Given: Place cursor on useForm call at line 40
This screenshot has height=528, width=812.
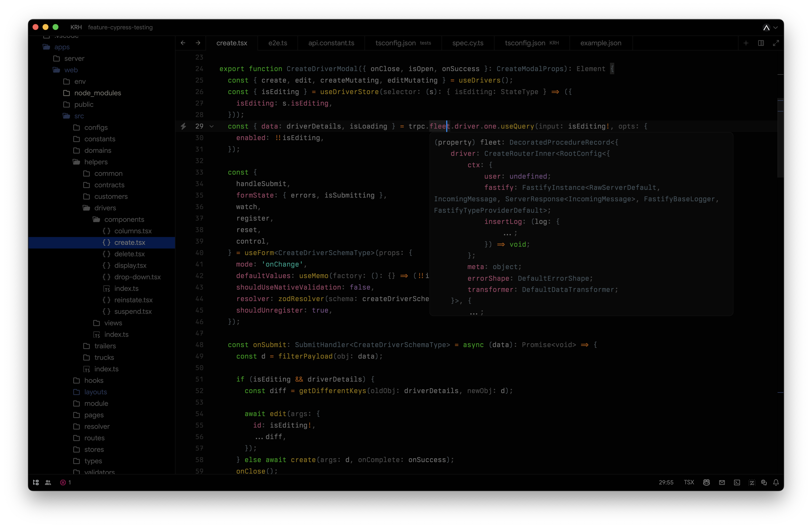Looking at the screenshot, I should [x=259, y=253].
